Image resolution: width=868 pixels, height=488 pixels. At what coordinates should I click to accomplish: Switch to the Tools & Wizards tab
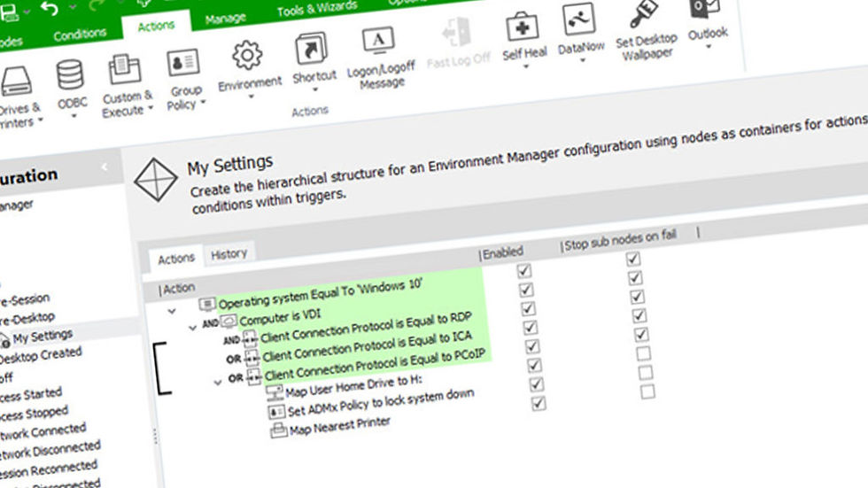[317, 8]
